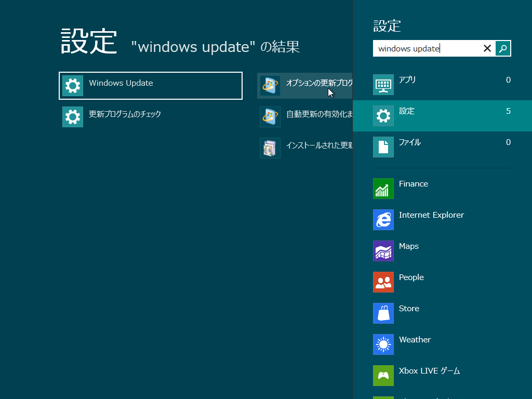
Task: Search within Internet Explorer label
Action: [431, 215]
